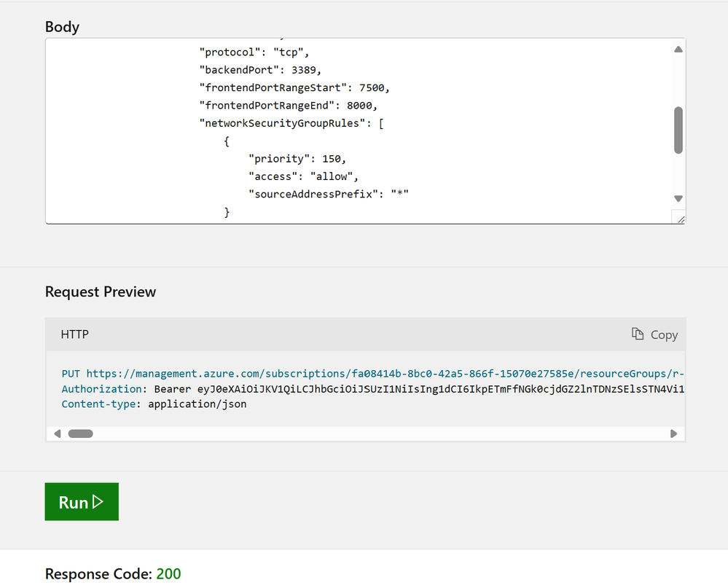This screenshot has width=728, height=588.
Task: Click the "frontendPortRangeStart" line in Body
Action: click(x=294, y=87)
